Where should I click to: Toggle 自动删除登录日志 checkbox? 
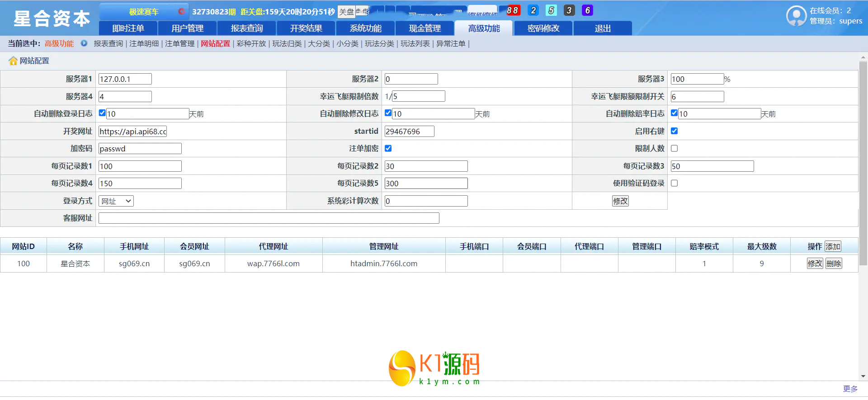102,113
